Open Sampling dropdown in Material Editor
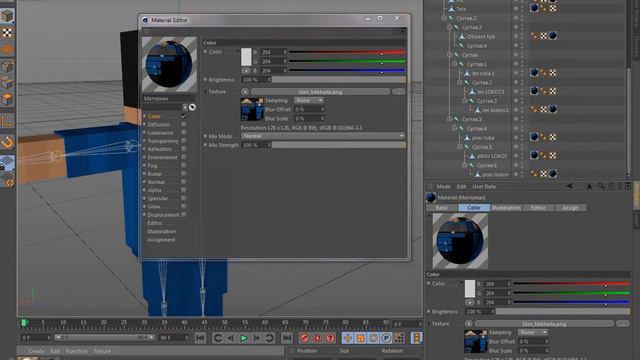640x360 pixels. coord(309,100)
